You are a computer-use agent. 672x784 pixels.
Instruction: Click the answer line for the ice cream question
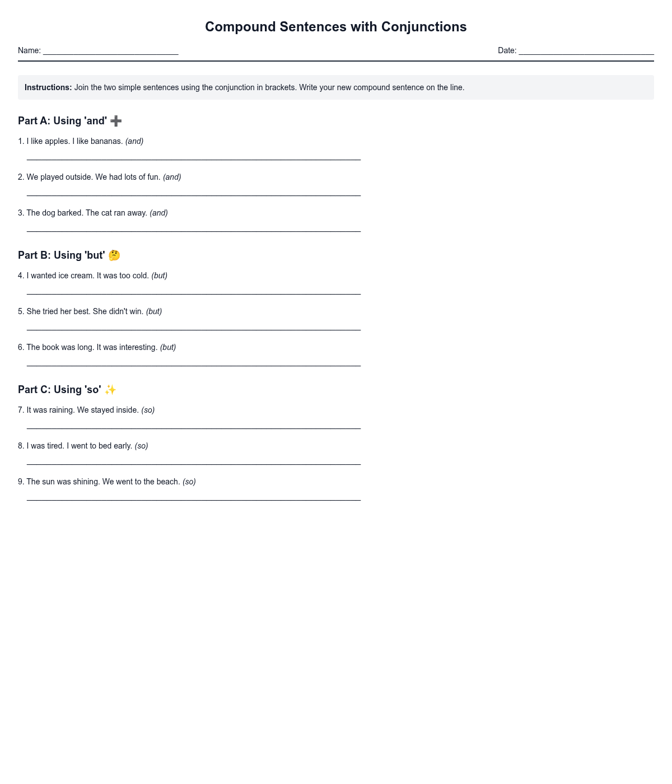(193, 290)
